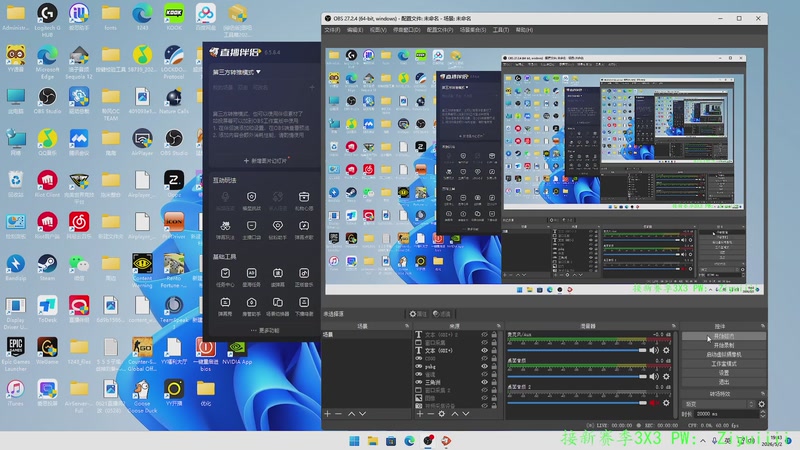The width and height of the screenshot is (800, 450).
Task: Unmute the 桌面音频 2 red speaker
Action: (654, 403)
